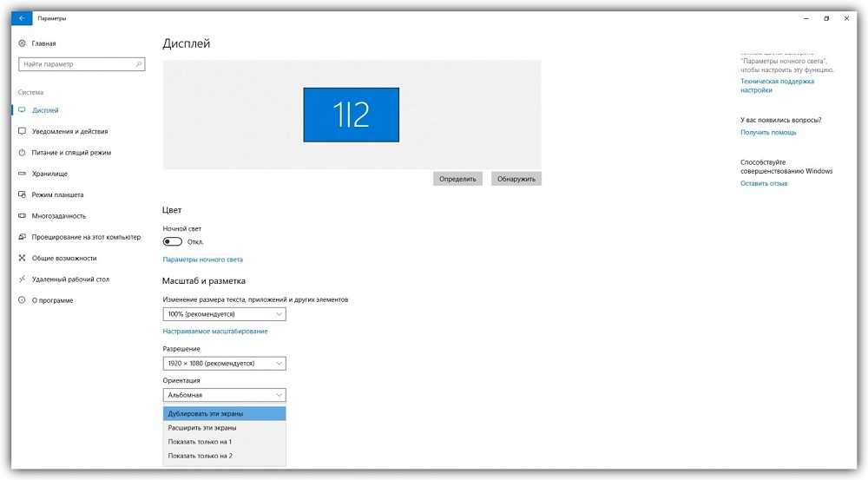Select Показать только на 1 option

[x=224, y=442]
